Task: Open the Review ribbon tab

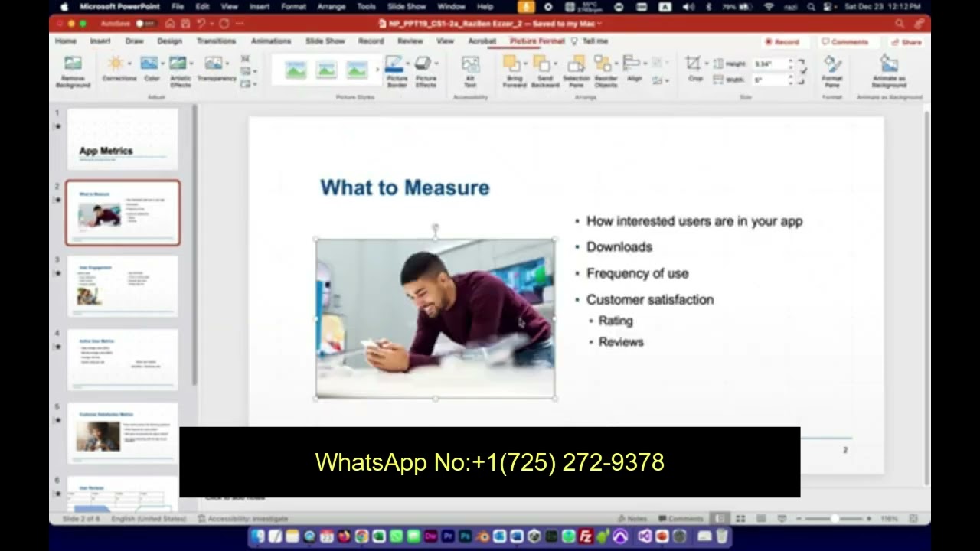Action: (x=410, y=41)
